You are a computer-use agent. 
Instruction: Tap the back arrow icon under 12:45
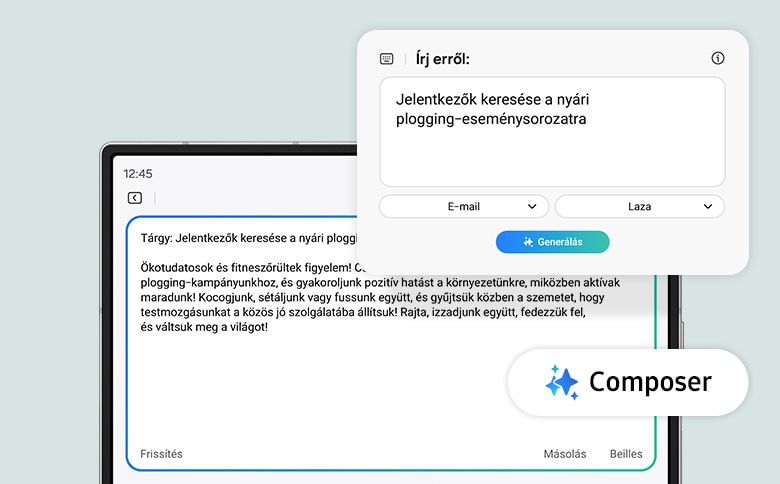pyautogui.click(x=135, y=198)
